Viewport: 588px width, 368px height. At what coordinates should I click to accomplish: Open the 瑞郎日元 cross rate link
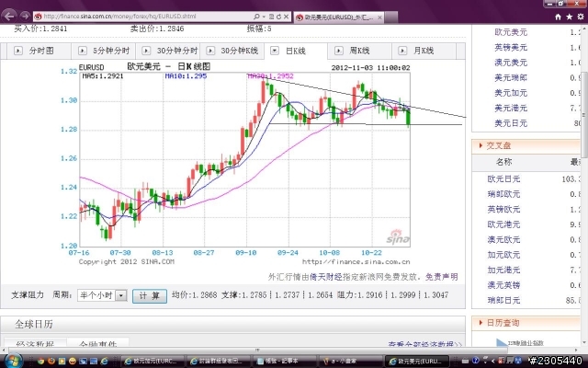pos(503,300)
